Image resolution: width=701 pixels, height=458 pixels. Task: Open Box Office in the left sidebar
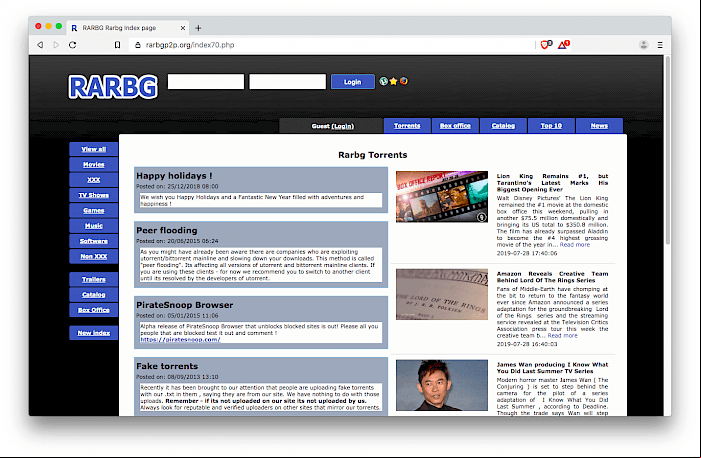pyautogui.click(x=94, y=310)
